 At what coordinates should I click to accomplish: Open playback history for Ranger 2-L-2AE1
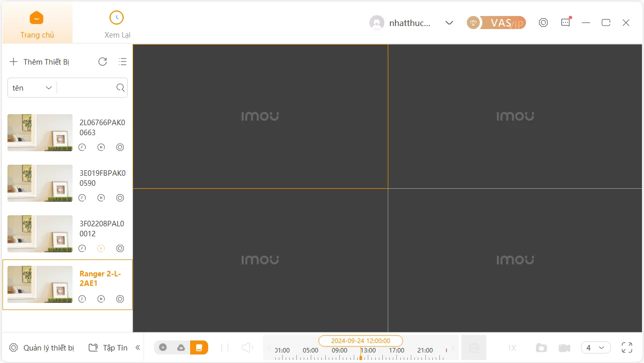(83, 299)
